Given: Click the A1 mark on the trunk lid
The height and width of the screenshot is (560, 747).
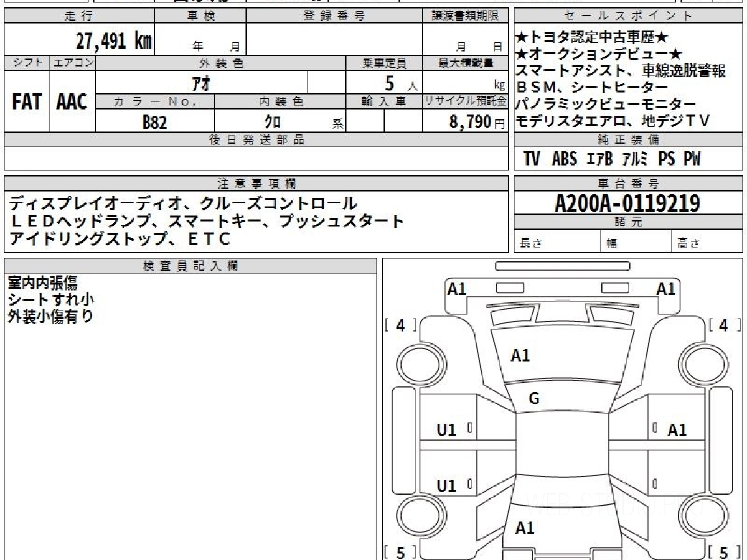Looking at the screenshot, I should click(525, 528).
